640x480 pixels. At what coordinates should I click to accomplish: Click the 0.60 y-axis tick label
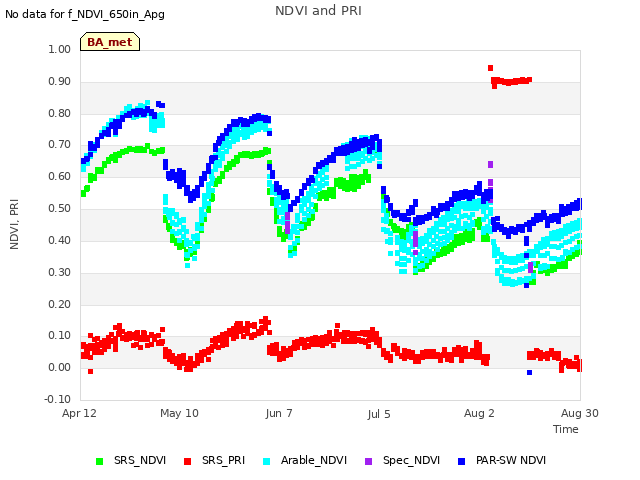[x=60, y=176]
